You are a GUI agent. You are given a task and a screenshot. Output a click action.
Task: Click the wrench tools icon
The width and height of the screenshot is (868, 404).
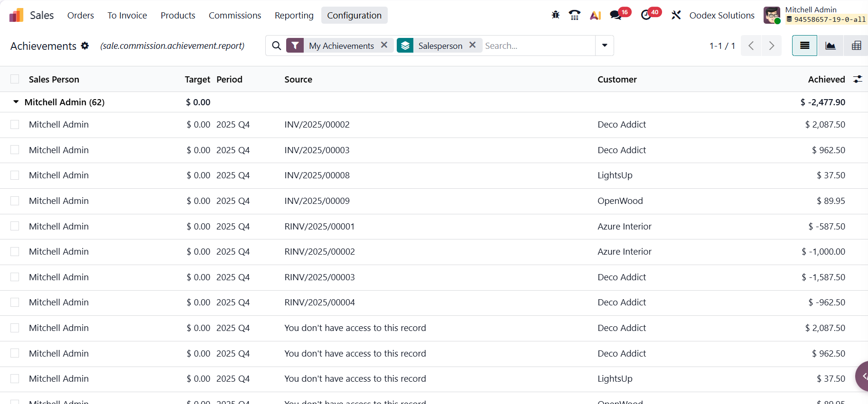[x=676, y=15]
